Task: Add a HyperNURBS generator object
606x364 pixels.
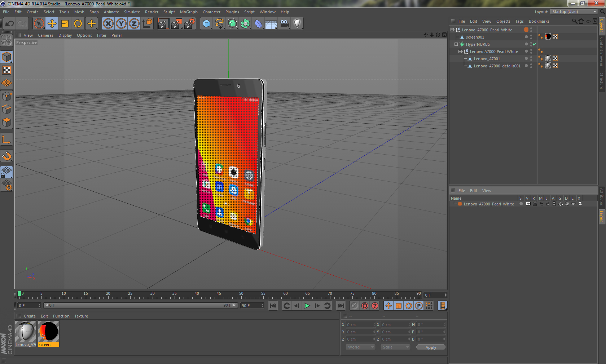Action: [232, 24]
